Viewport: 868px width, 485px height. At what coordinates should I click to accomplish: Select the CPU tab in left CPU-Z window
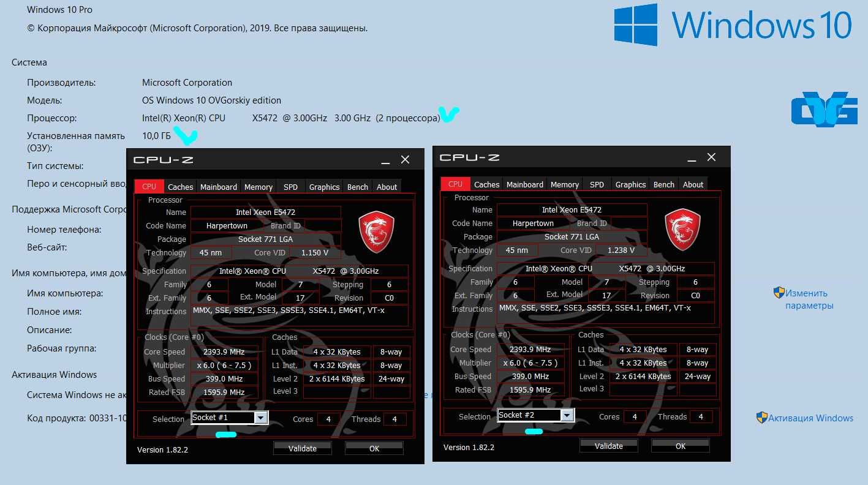(149, 187)
